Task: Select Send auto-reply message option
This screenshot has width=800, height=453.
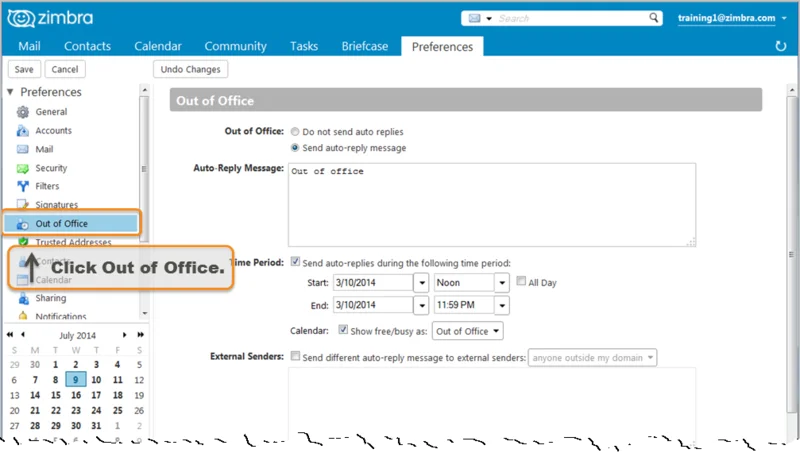Action: pyautogui.click(x=295, y=147)
